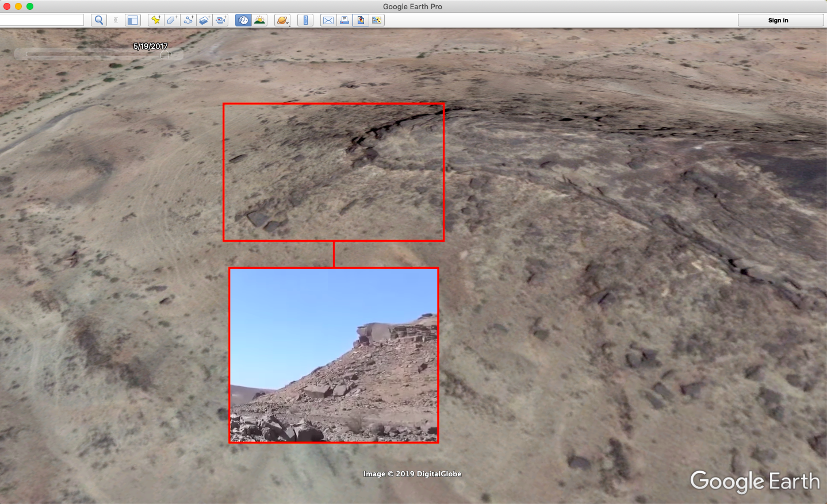The image size is (827, 504).
Task: Click the historical imagery slider track
Action: (98, 55)
